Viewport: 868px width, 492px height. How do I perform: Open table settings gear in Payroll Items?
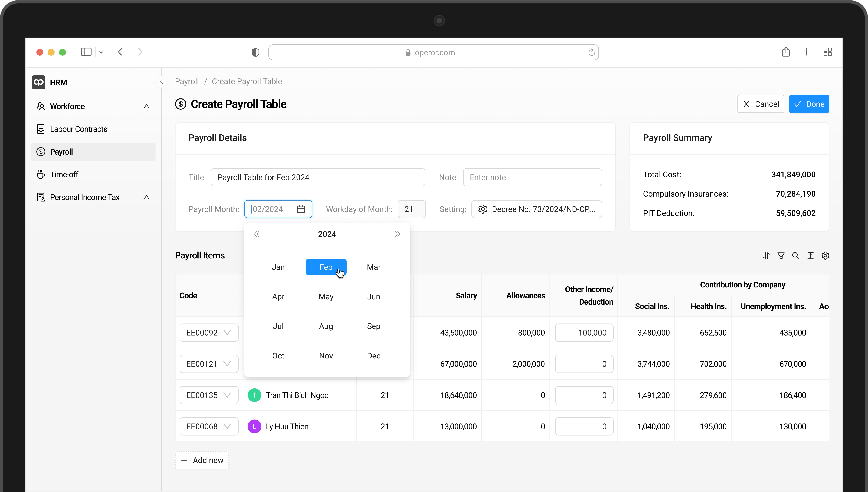(x=825, y=256)
